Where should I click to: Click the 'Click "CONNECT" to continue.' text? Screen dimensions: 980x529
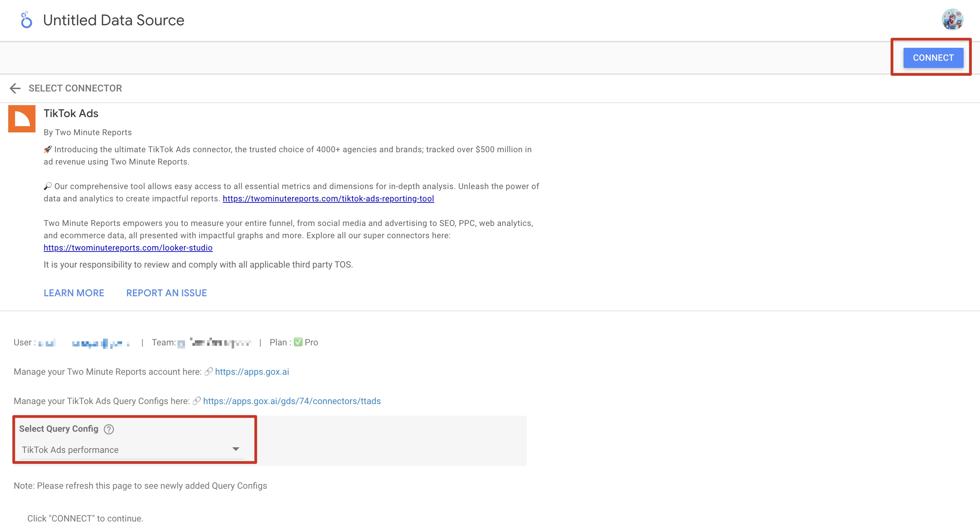point(85,519)
